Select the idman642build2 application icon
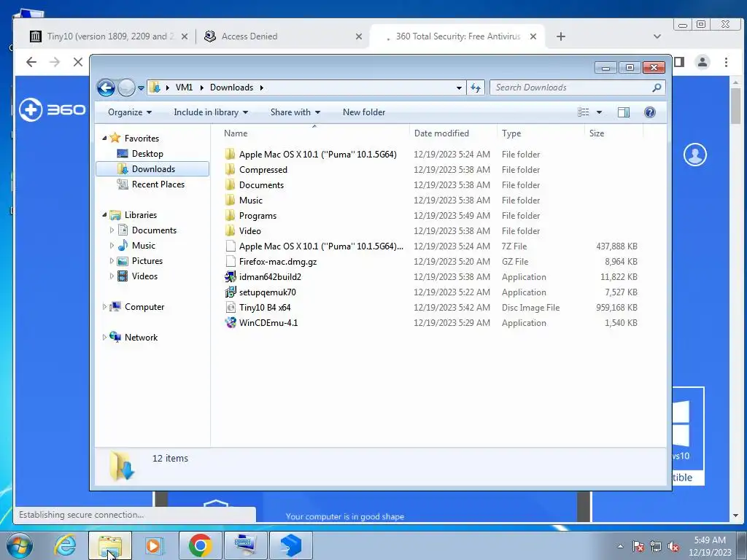The height and width of the screenshot is (560, 747). (231, 276)
